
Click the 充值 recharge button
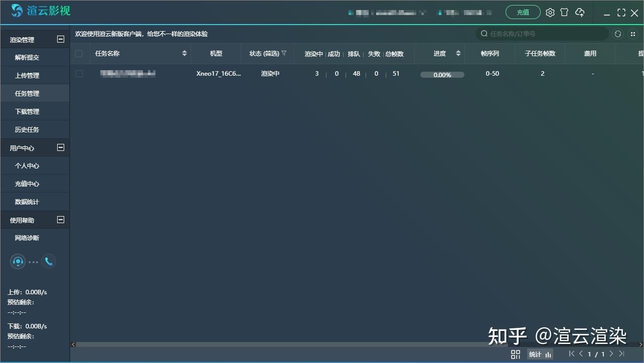click(x=523, y=12)
